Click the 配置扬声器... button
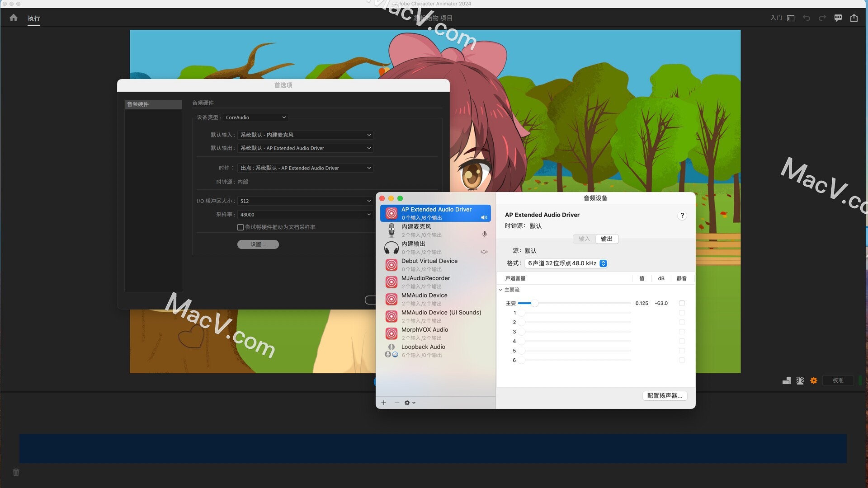 (x=665, y=396)
